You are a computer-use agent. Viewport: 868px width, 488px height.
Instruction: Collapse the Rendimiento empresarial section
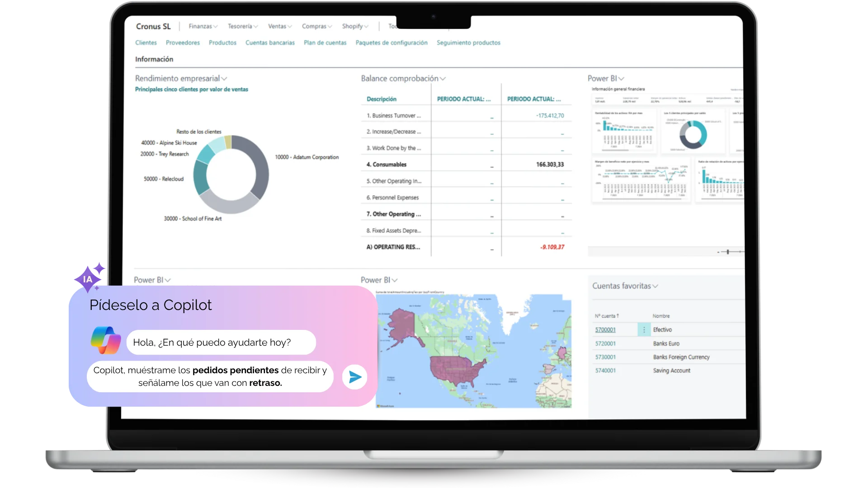click(225, 78)
